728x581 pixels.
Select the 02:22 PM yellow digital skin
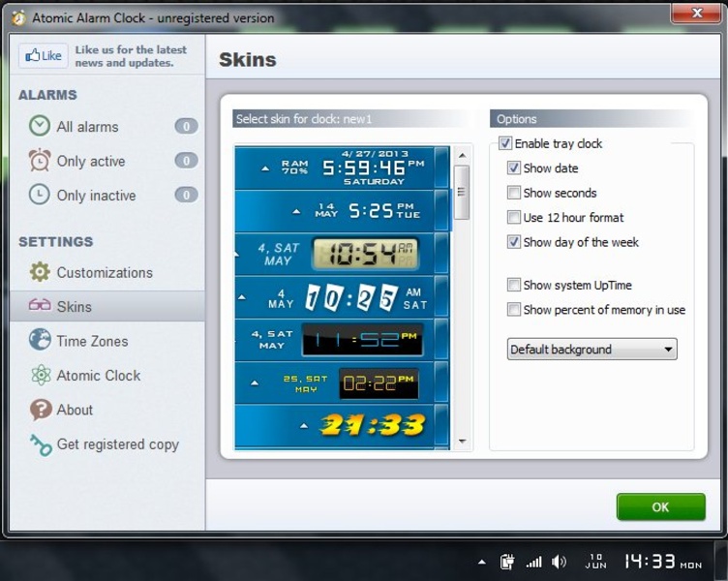coord(342,383)
